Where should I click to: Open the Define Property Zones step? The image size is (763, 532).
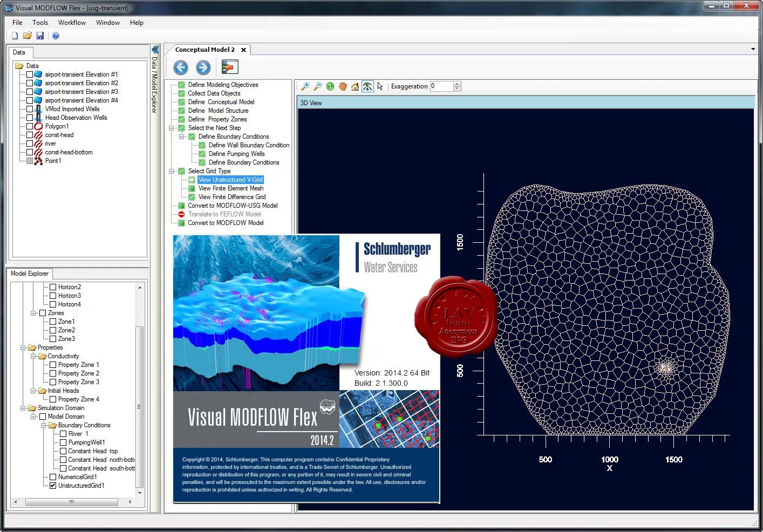217,119
